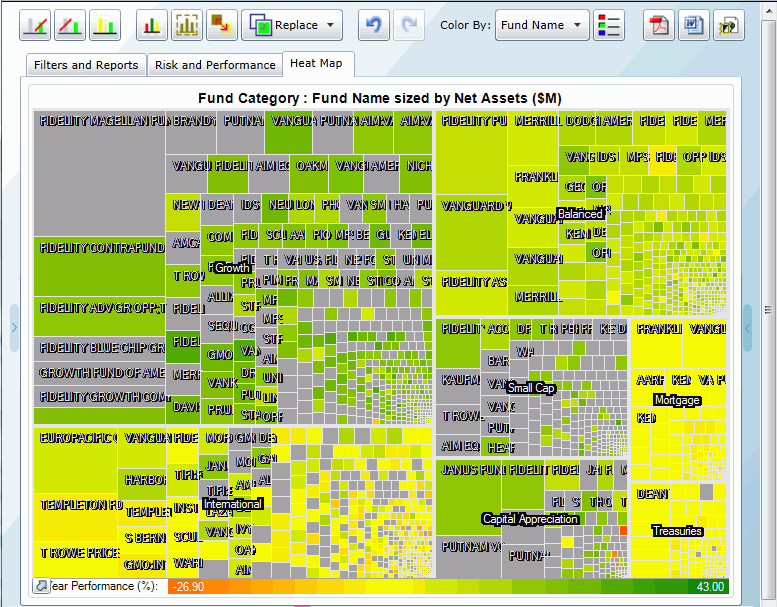Click the Mortgage category label
The width and height of the screenshot is (777, 607).
pyautogui.click(x=677, y=400)
